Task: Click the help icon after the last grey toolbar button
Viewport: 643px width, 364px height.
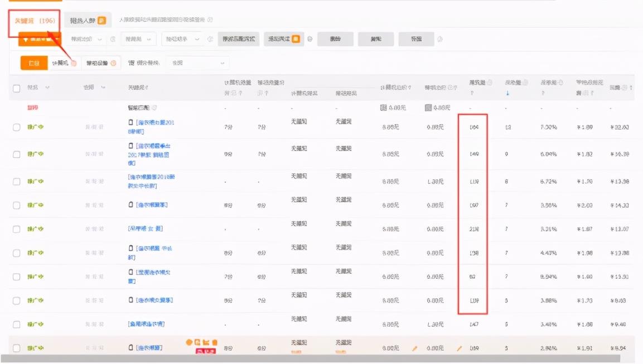Action: [440, 39]
